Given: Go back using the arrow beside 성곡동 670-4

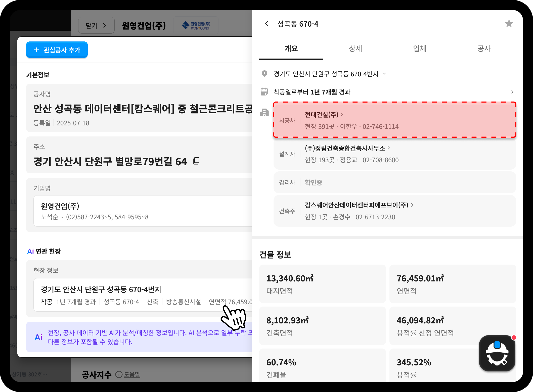Looking at the screenshot, I should coord(267,24).
